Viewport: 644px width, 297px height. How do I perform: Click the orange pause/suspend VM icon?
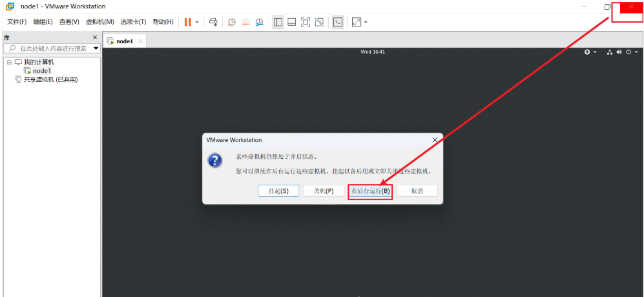(188, 22)
